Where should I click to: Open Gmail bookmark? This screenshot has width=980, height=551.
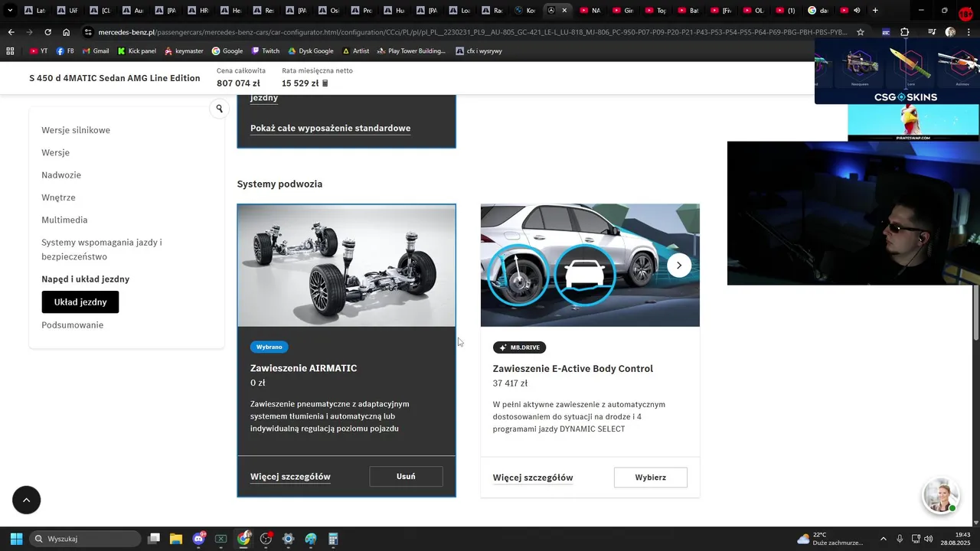tap(95, 51)
